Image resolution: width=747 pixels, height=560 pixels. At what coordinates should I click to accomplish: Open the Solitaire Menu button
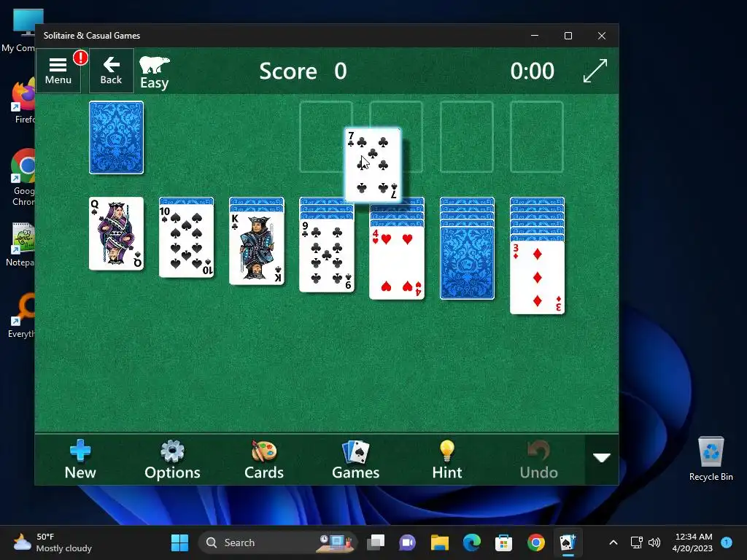click(x=58, y=71)
